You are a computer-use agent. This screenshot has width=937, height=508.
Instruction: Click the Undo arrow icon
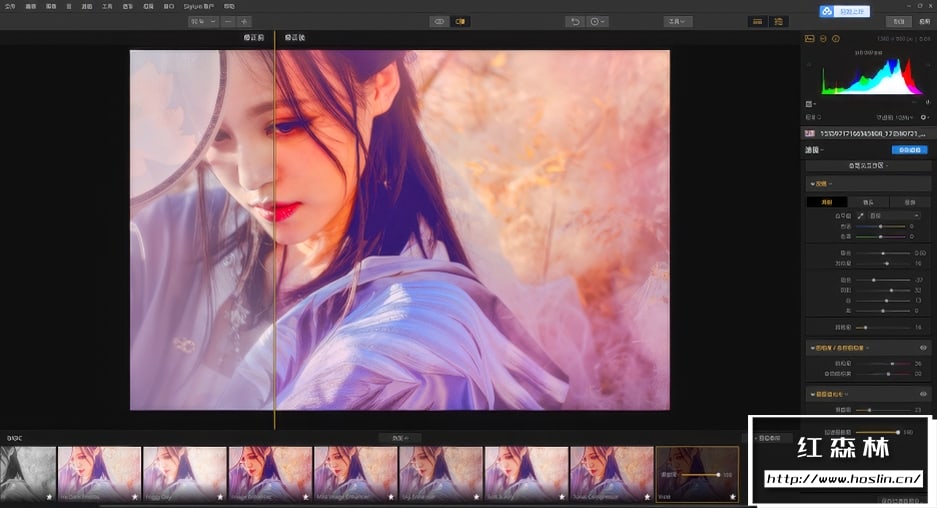point(575,22)
